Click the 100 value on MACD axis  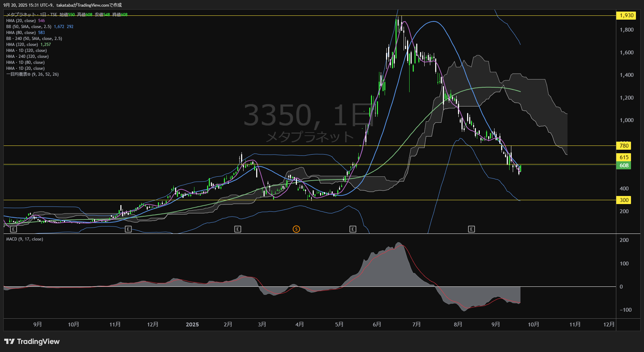click(624, 264)
